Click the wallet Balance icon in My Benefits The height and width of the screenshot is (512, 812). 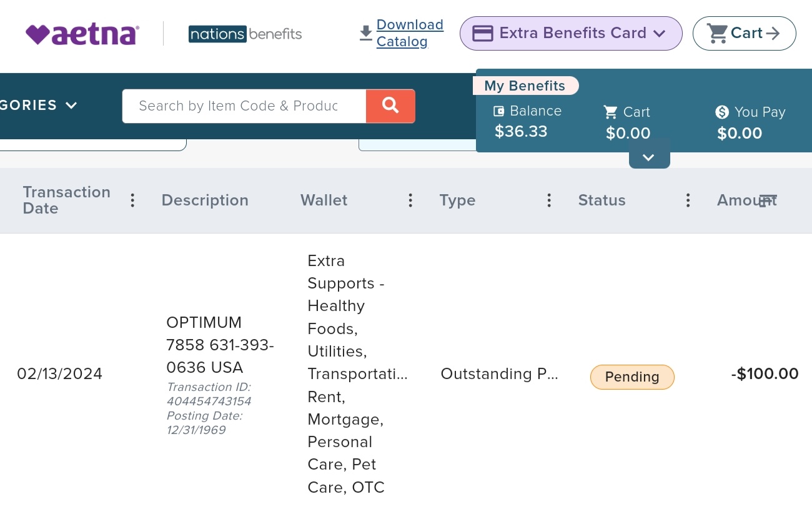[498, 111]
